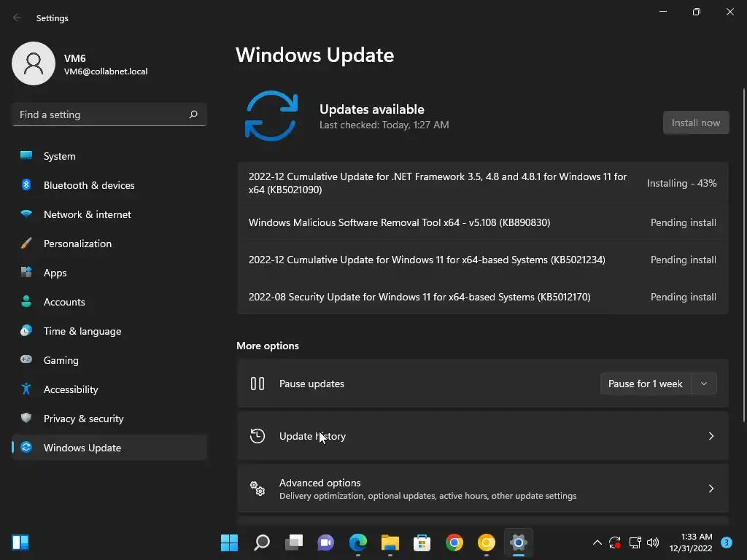Select Bluetooth & devices in sidebar
Viewport: 747px width, 560px height.
pos(109,184)
